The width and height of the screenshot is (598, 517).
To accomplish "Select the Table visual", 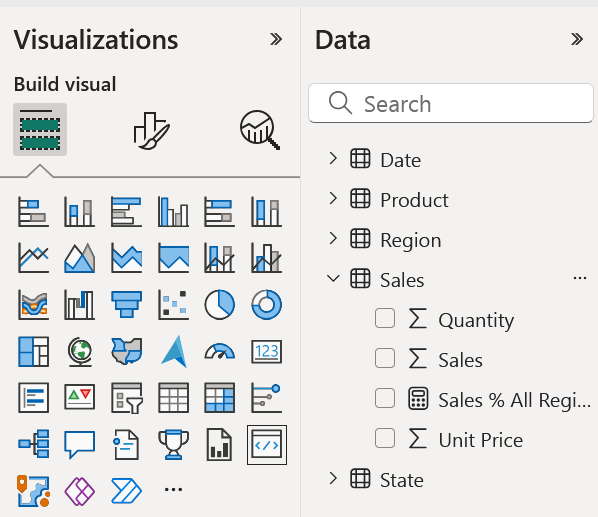I will click(x=174, y=398).
